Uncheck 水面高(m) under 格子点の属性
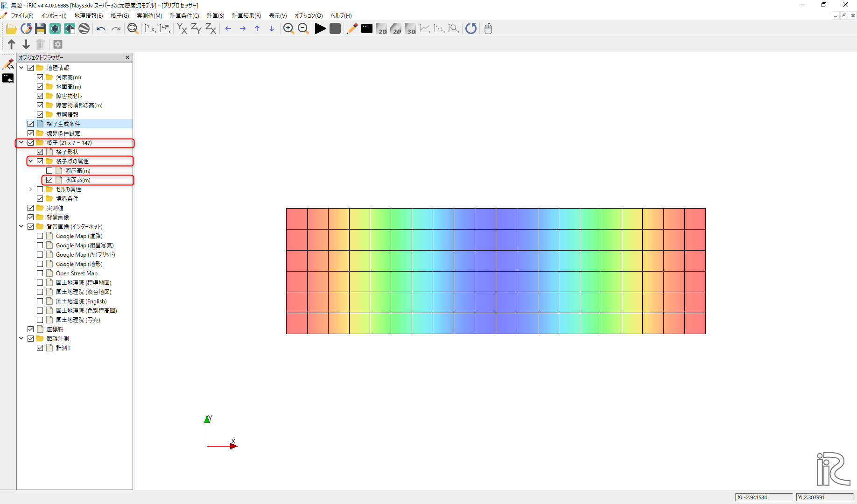The height and width of the screenshot is (504, 857). point(49,180)
